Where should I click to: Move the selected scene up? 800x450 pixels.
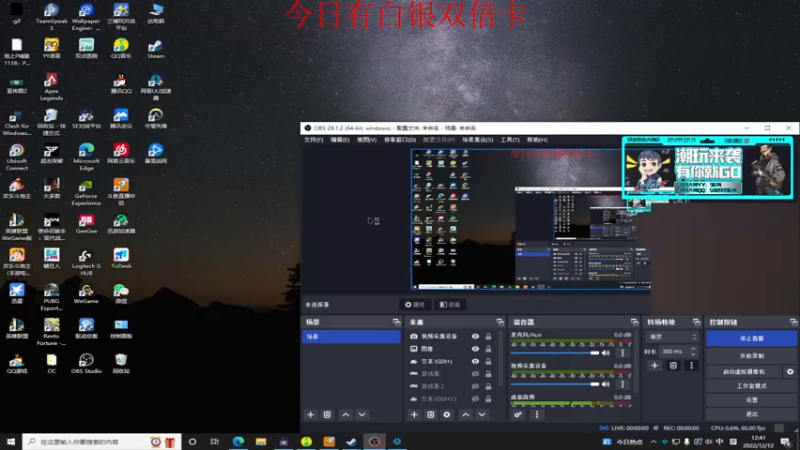[x=345, y=415]
